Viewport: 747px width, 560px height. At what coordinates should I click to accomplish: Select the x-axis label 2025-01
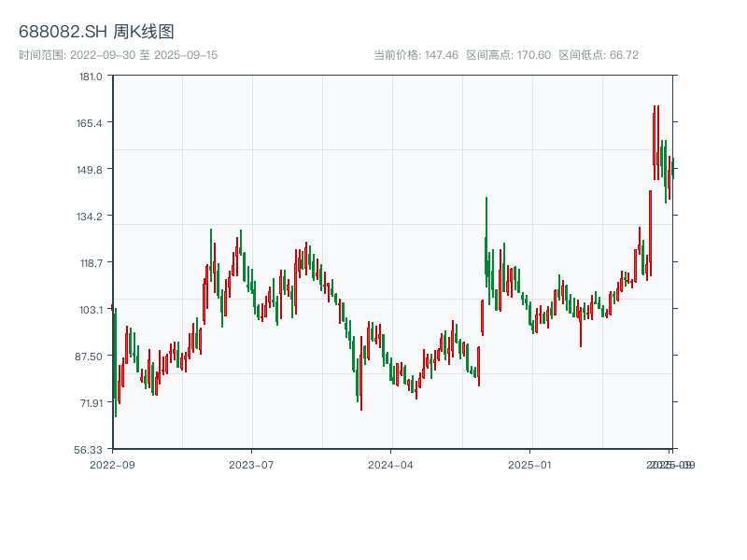(x=529, y=465)
